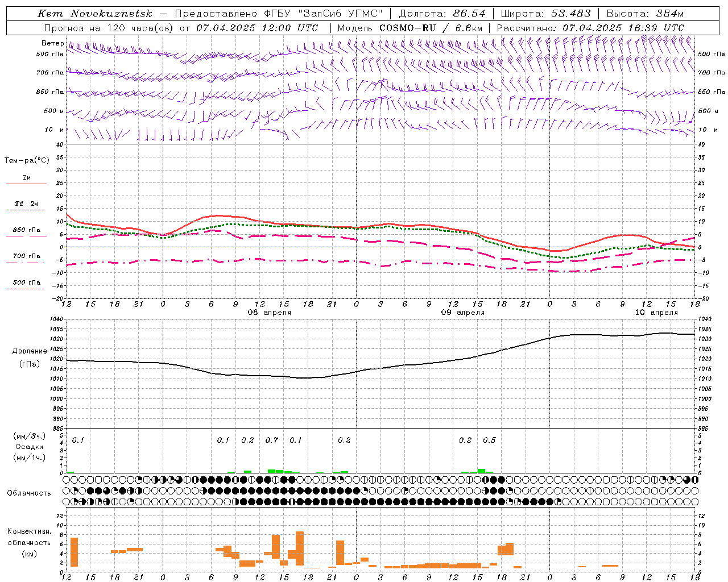This screenshot has height=582, width=728.
Task: Click the 'Td 2м' dew point legend entry
Action: tap(27, 203)
